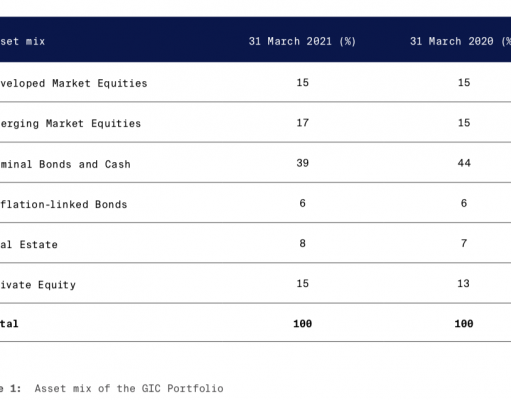Select the 31 March 2020 column header
Screen dimensions: 511x400
[x=460, y=41]
